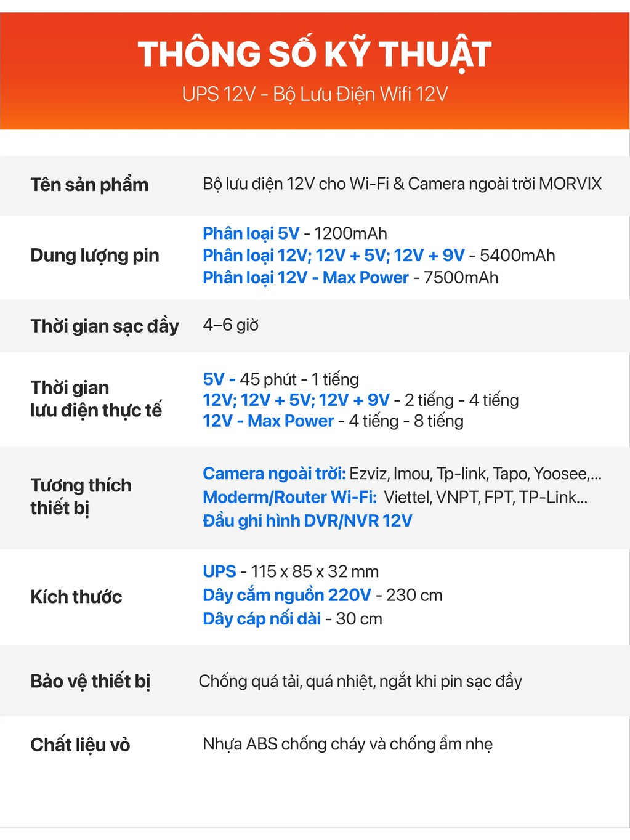Click the Tương thích thiết bị label
This screenshot has width=630, height=840.
pos(81,496)
